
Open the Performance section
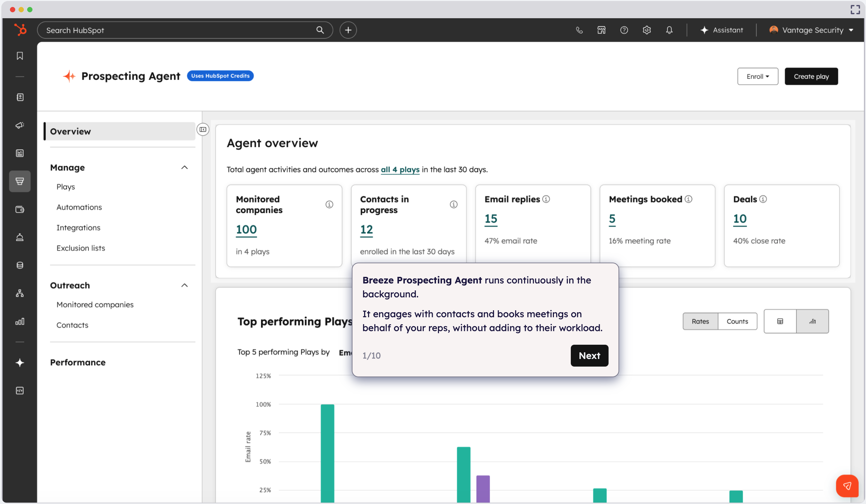pos(78,363)
